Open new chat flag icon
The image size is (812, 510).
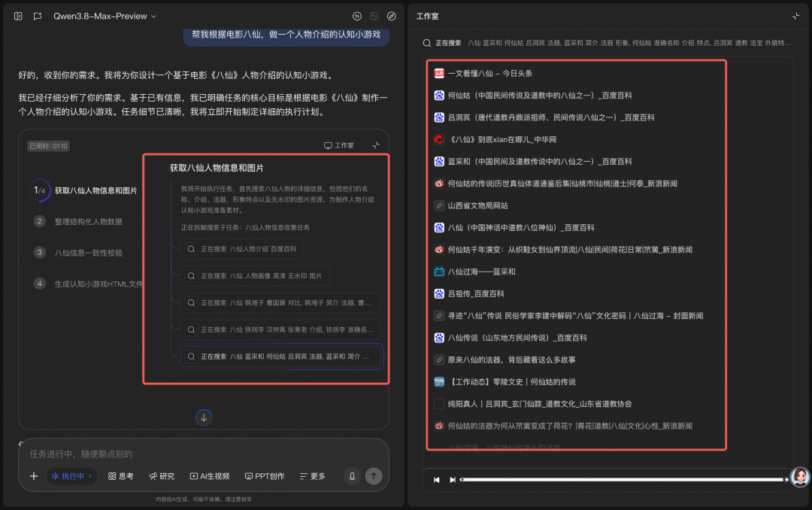coord(38,16)
